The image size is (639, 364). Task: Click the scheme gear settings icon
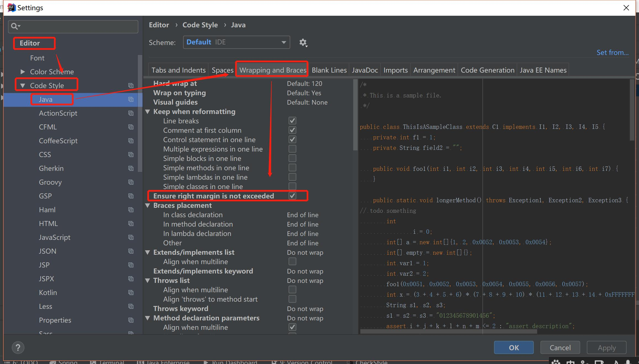(x=303, y=42)
